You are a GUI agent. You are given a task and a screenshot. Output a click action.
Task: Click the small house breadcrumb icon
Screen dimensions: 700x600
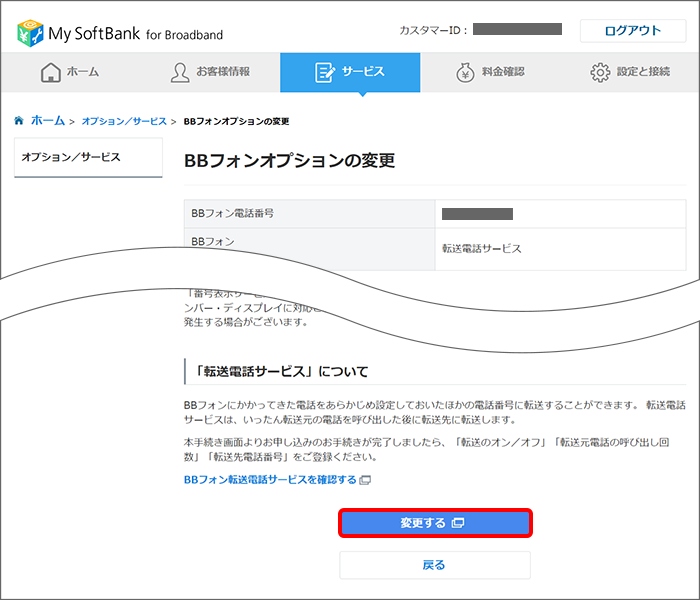click(x=19, y=121)
